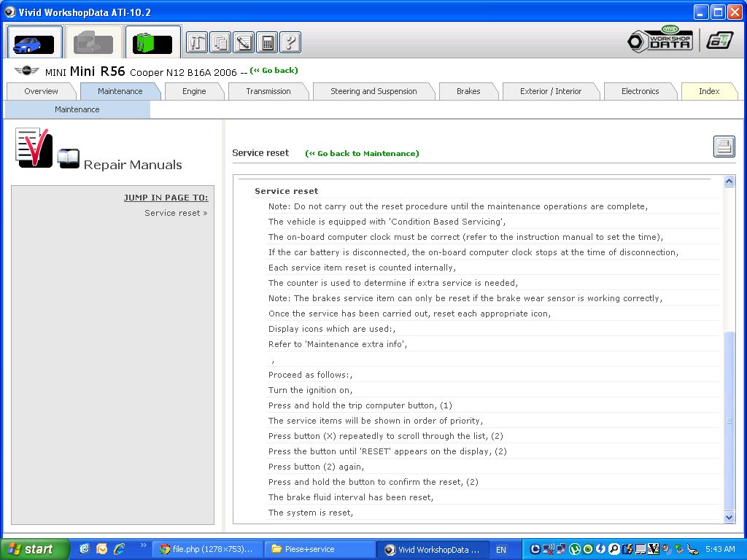Image resolution: width=747 pixels, height=560 pixels.
Task: Open help with the question mark icon
Action: point(290,42)
